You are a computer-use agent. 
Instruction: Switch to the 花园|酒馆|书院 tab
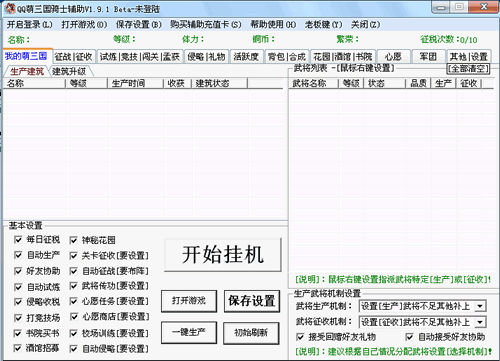pyautogui.click(x=343, y=57)
